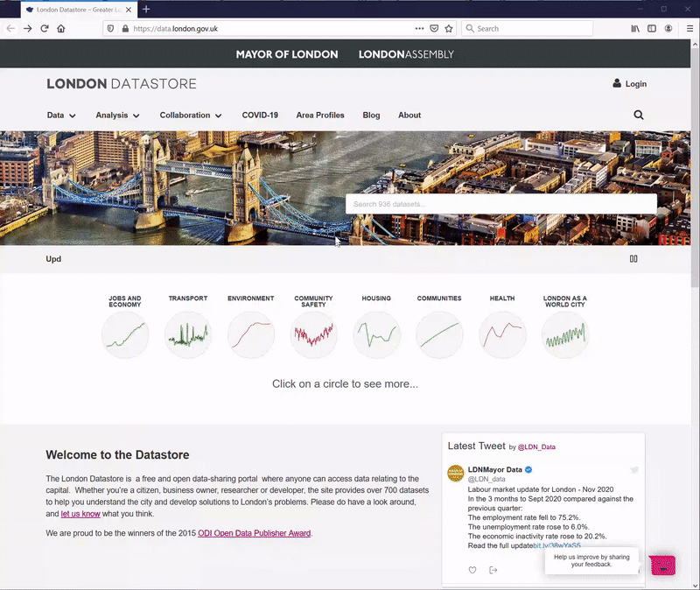Open the Housing chart circle
This screenshot has height=590, width=700.
point(376,335)
